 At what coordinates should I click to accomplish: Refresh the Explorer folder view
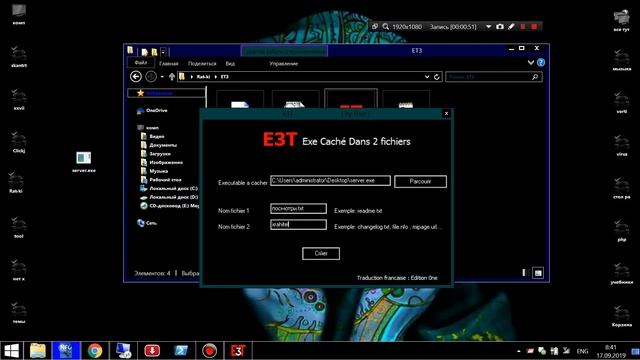pyautogui.click(x=437, y=77)
